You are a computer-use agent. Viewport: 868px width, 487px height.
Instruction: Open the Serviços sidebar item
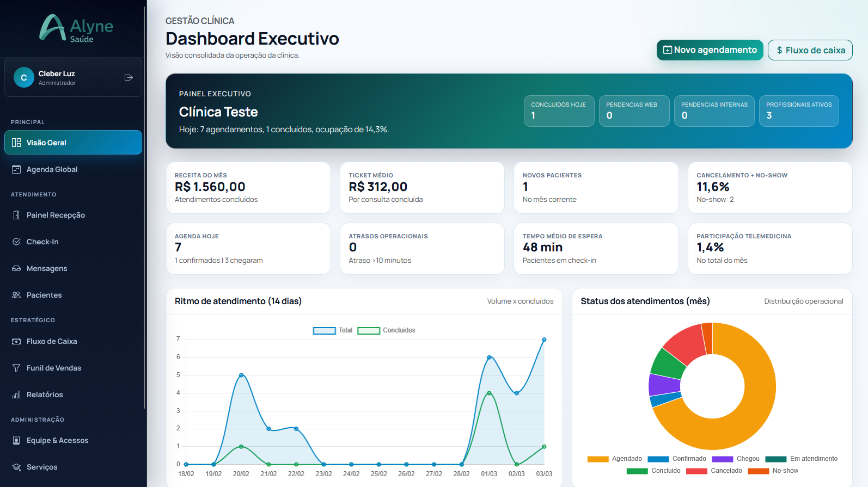pyautogui.click(x=42, y=467)
